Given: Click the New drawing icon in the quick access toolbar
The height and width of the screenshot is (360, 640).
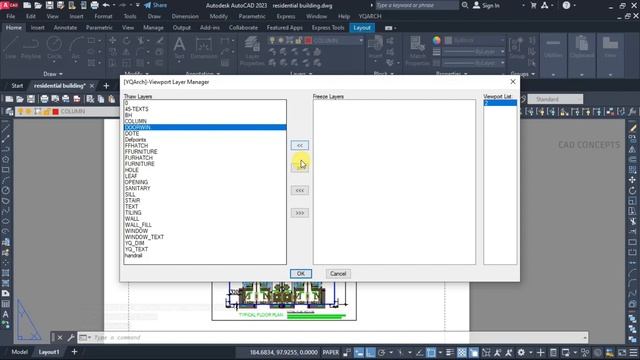Looking at the screenshot, I should (x=27, y=5).
